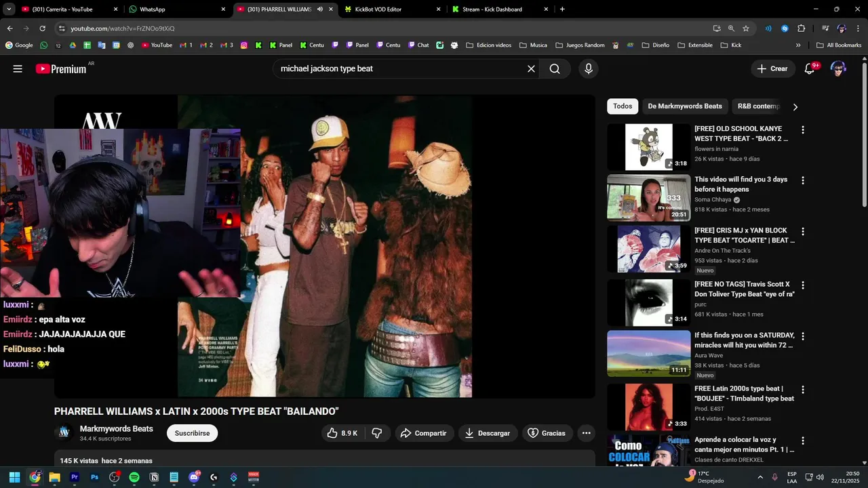Open options for OLD SCHOOL KANYE WEST video
This screenshot has width=868, height=488.
[x=803, y=129]
